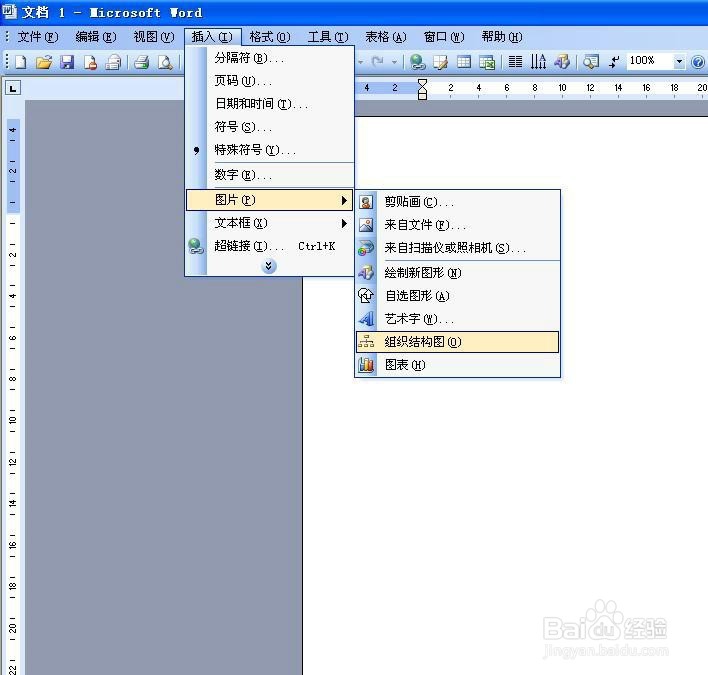
Task: Open Word Help with the question mark icon
Action: tap(698, 62)
